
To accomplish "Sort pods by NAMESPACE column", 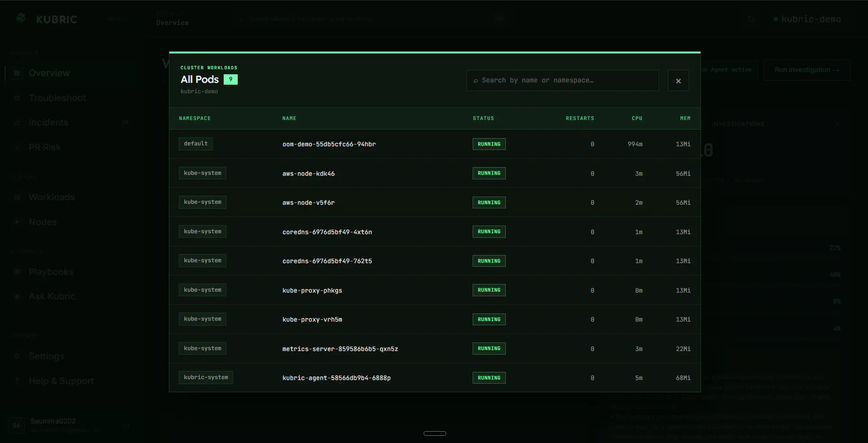I will pyautogui.click(x=195, y=118).
